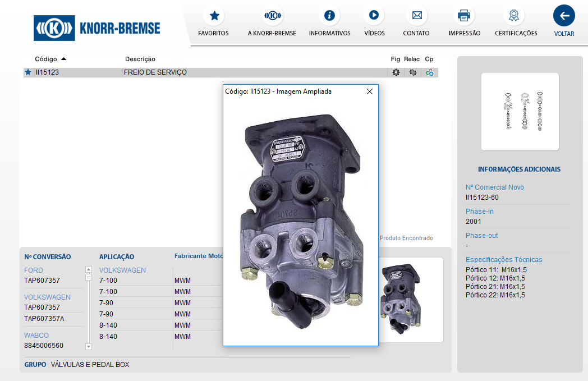Open the Vídeos play icon
The height and width of the screenshot is (381, 588).
click(x=374, y=16)
